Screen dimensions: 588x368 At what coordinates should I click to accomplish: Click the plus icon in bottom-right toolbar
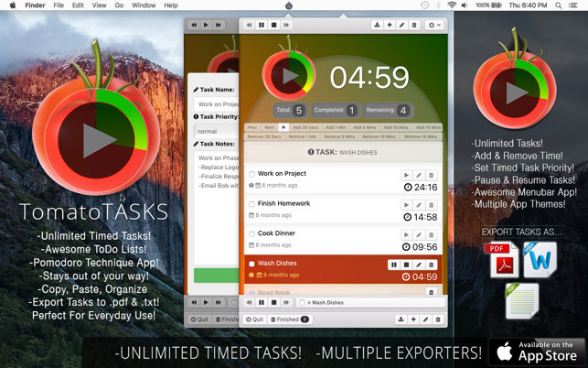(x=413, y=319)
